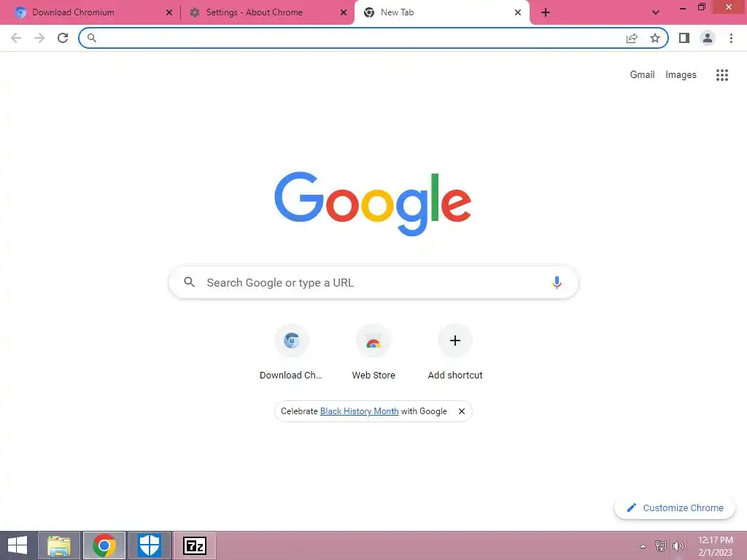Screen dimensions: 747x560
Task: Show hidden system tray icons
Action: [x=643, y=546]
